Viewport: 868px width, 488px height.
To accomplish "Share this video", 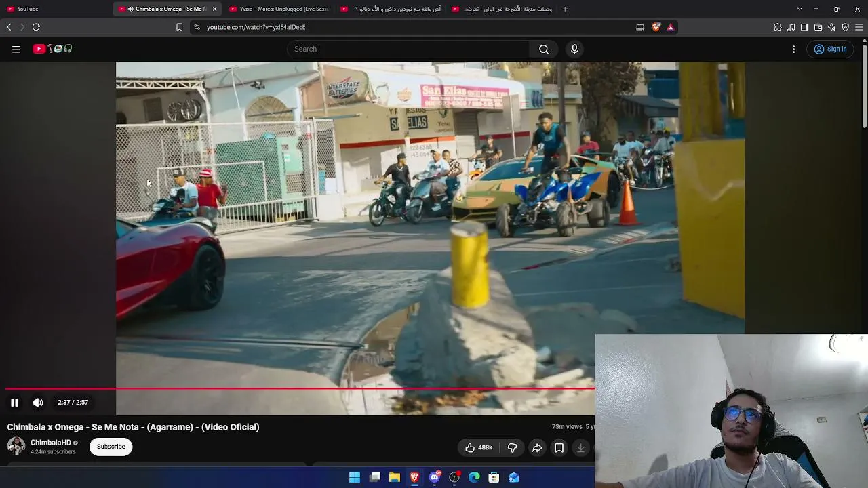I will click(537, 447).
